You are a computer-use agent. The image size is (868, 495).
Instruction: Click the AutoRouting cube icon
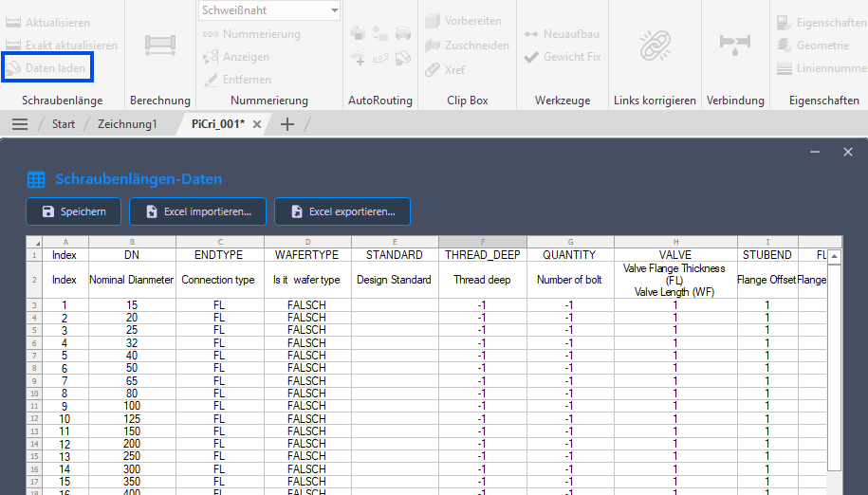pos(358,34)
